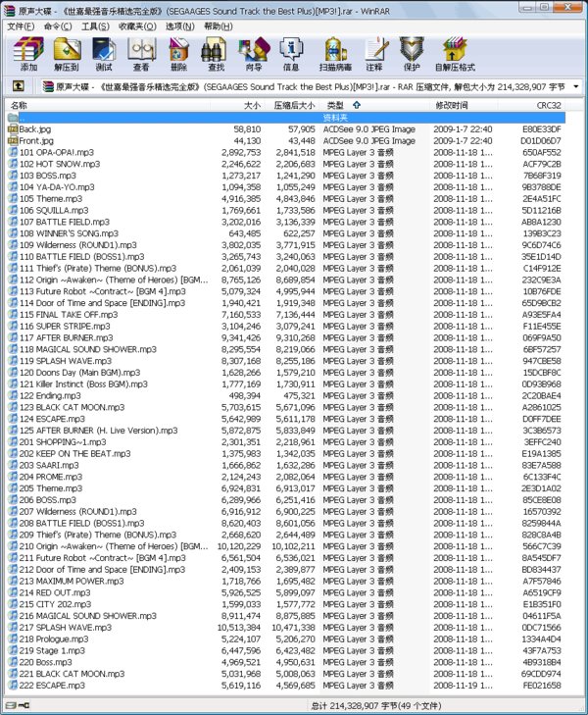
Task: Open the File (文件) menu
Action: [x=21, y=26]
